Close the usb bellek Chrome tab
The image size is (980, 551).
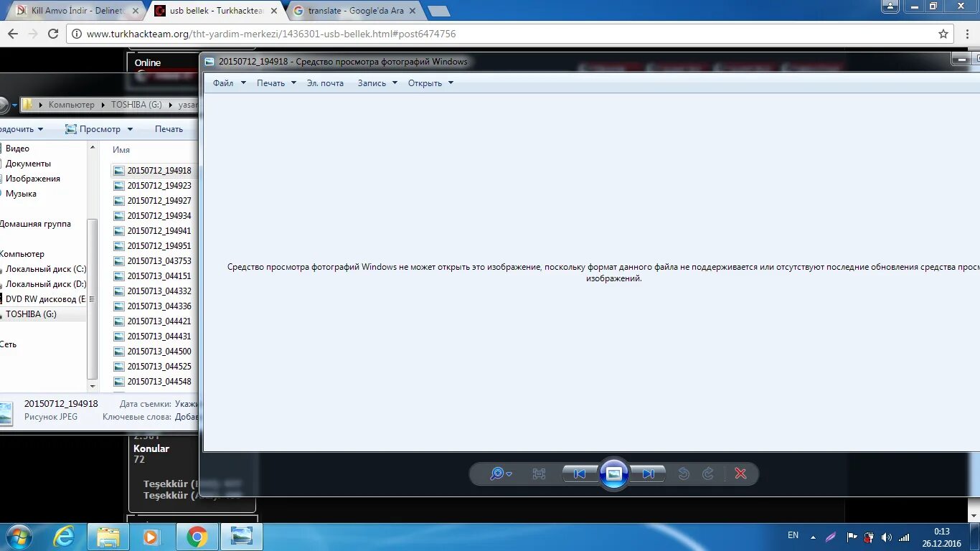click(x=274, y=11)
